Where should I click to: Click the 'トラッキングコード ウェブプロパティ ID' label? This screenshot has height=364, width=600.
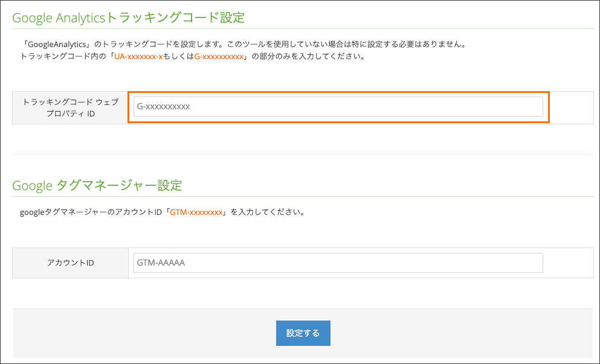click(71, 108)
